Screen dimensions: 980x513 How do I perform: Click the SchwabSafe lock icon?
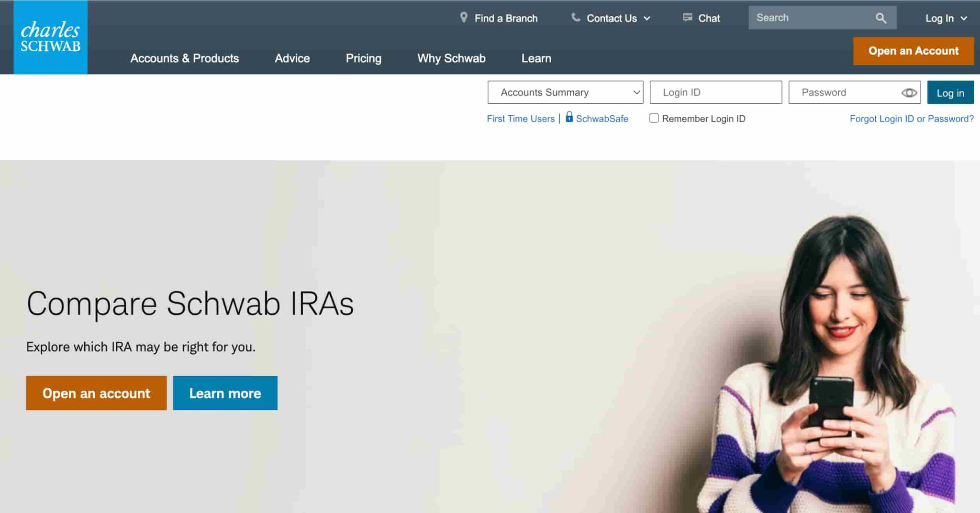coord(569,117)
